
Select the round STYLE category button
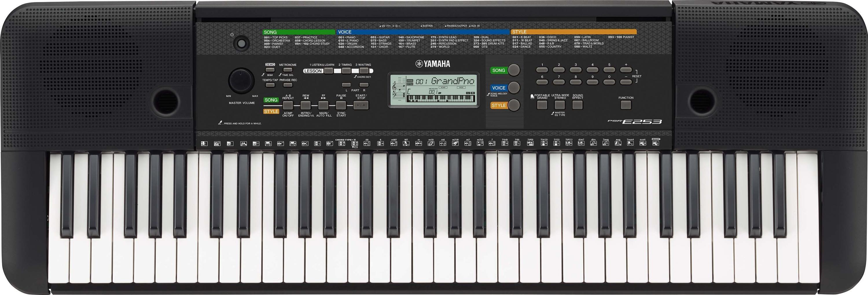click(514, 105)
